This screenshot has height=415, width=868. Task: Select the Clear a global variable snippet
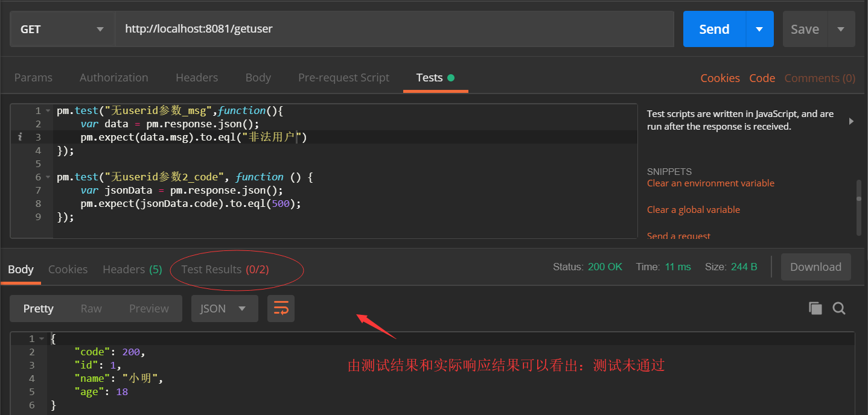pos(693,209)
